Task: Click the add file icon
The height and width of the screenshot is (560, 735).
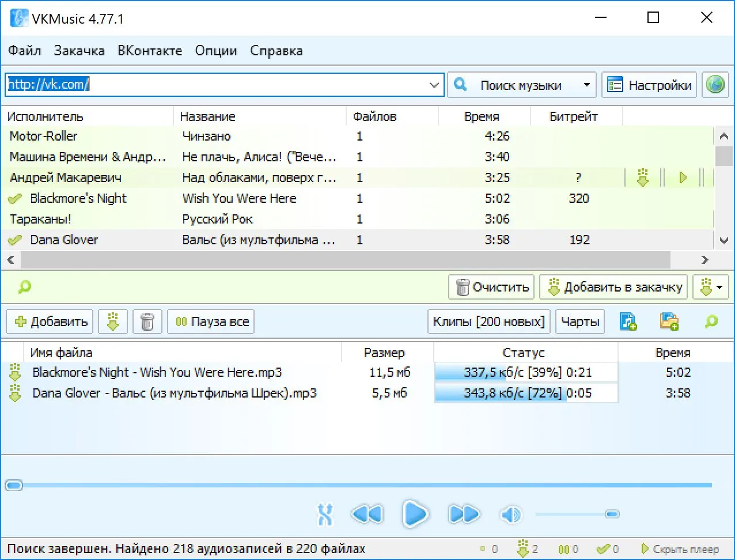Action: [x=628, y=321]
